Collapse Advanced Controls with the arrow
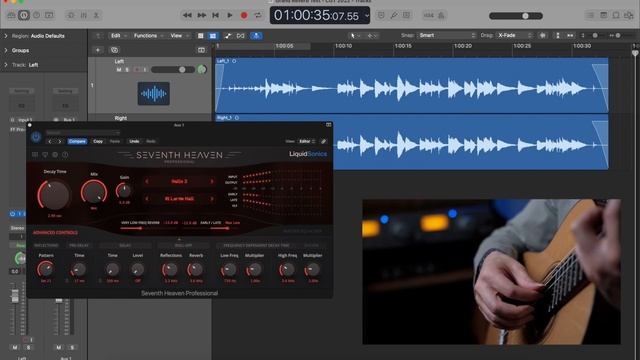 pos(179,240)
